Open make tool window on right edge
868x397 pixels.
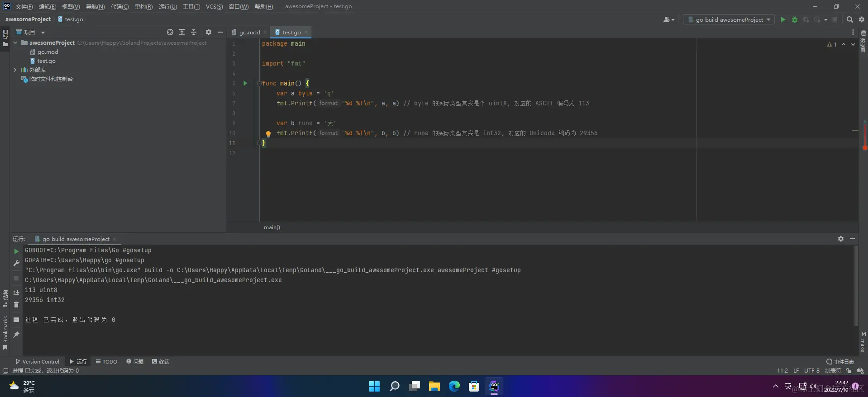(x=863, y=342)
